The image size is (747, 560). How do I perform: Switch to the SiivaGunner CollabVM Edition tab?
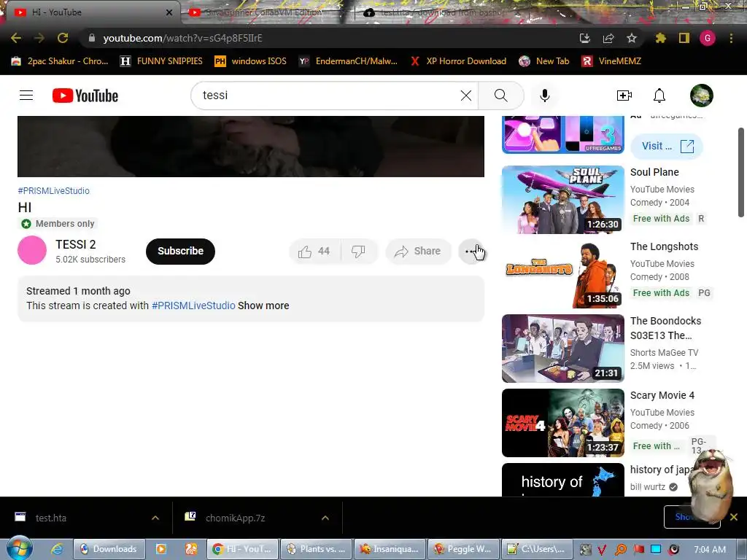pyautogui.click(x=264, y=12)
